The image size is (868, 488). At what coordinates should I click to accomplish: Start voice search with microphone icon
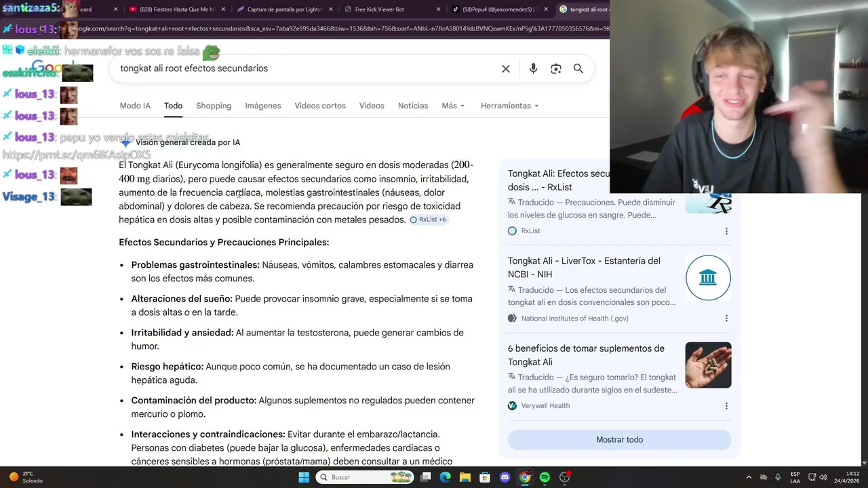click(533, 68)
